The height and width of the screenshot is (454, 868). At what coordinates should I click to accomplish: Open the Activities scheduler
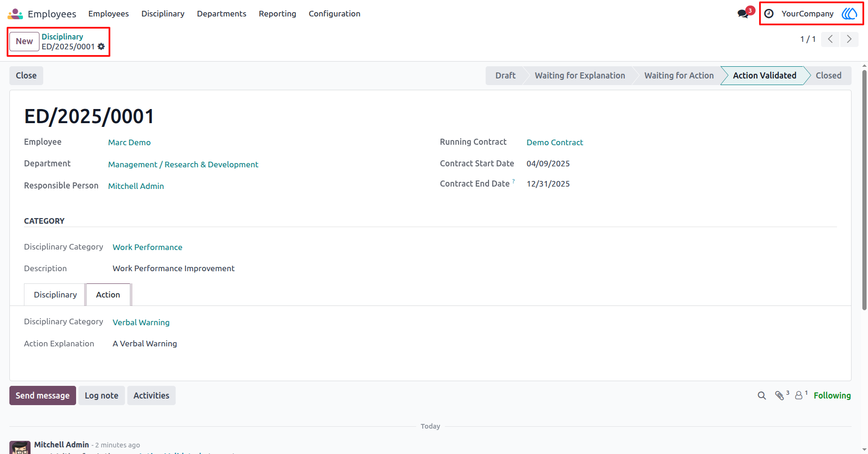[151, 396]
